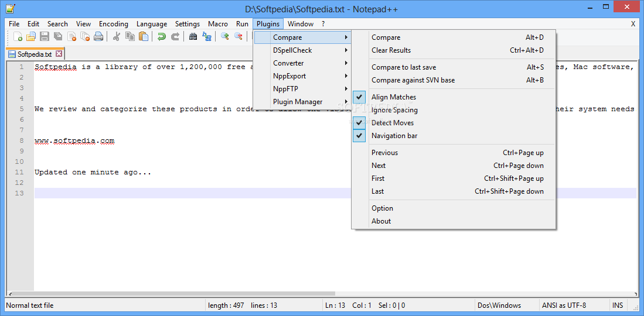
Task: Toggle the Detect Moves option
Action: pos(454,123)
